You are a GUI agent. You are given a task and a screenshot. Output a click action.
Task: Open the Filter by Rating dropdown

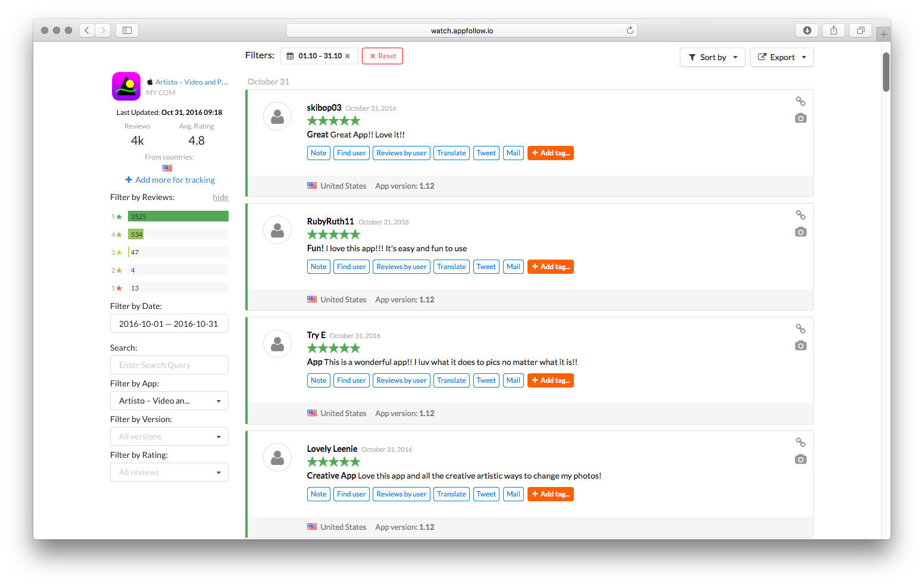169,472
